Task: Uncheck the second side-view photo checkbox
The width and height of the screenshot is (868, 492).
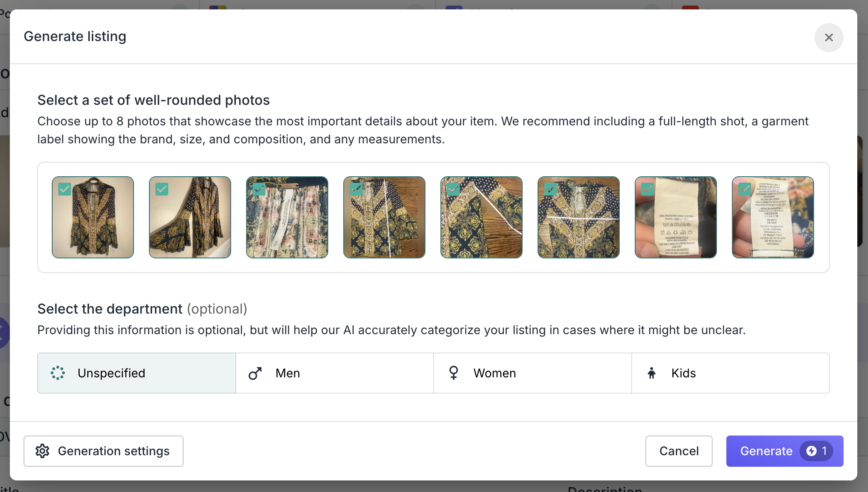Action: pyautogui.click(x=162, y=189)
